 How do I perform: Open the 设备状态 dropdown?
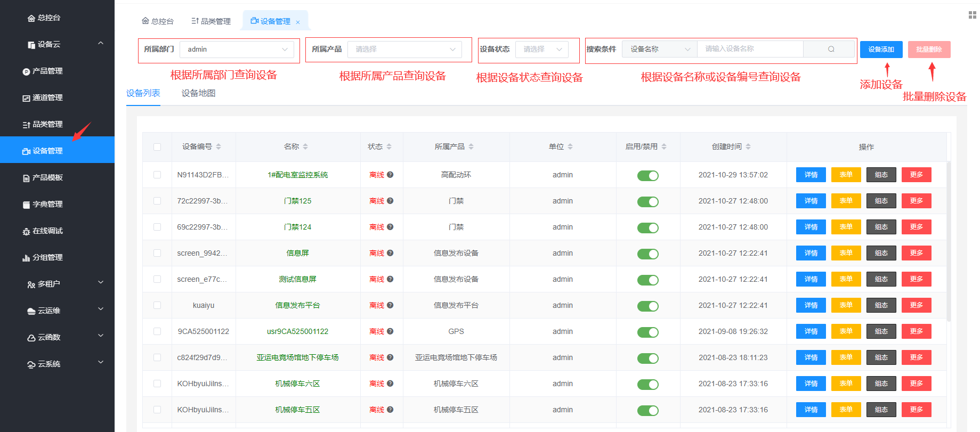(x=542, y=49)
